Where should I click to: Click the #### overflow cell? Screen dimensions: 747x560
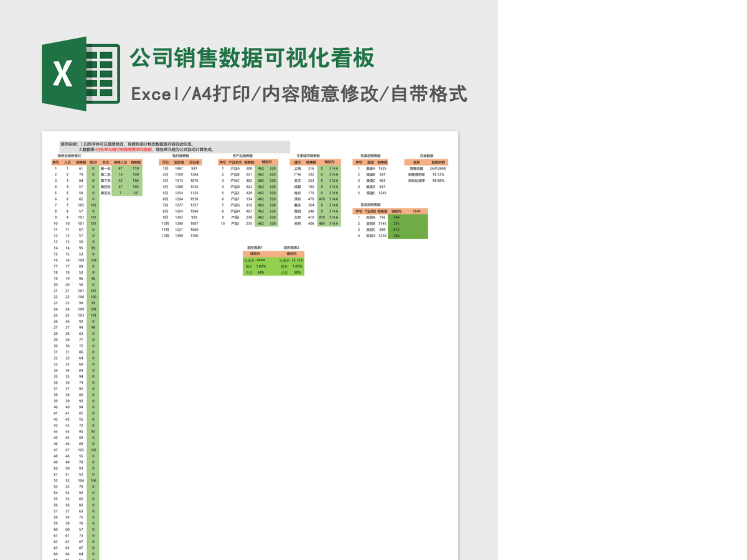tap(261, 260)
